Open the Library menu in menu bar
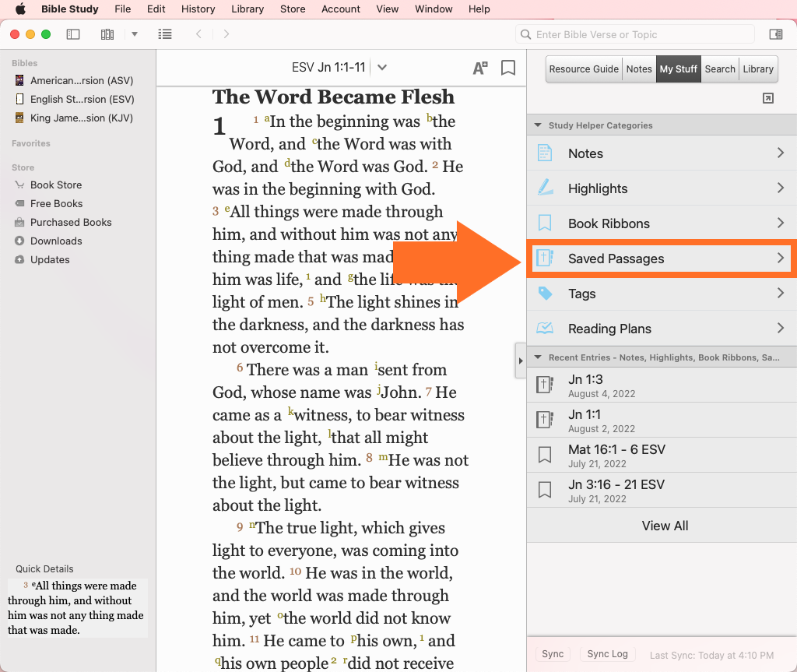 (247, 9)
